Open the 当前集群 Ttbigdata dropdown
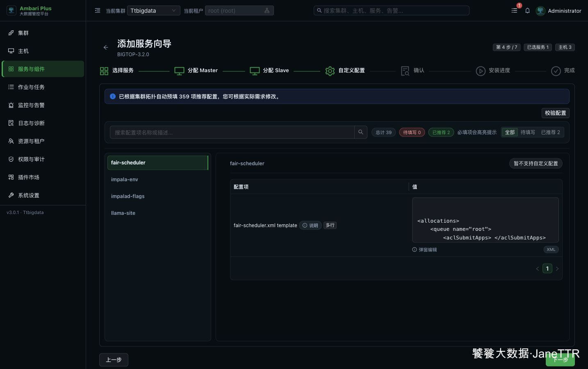 click(154, 11)
